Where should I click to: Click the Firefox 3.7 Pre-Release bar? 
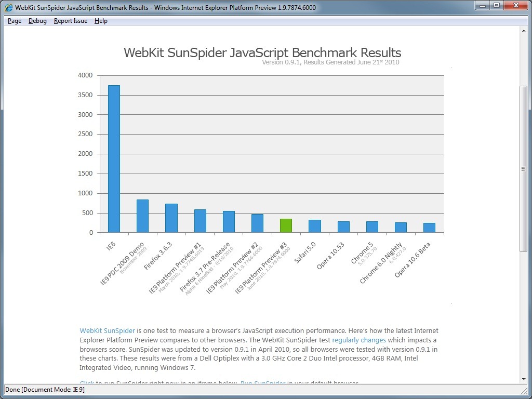pos(229,222)
